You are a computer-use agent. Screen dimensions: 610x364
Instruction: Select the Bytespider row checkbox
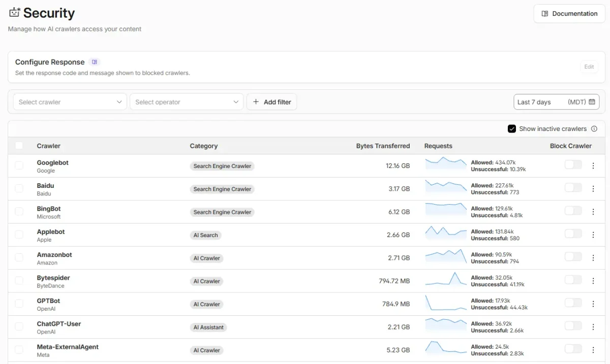[19, 281]
